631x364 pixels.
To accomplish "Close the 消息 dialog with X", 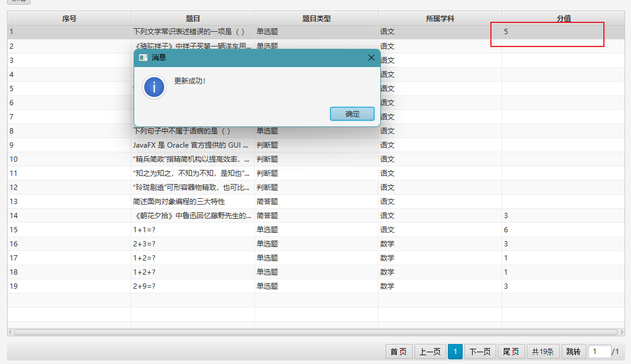I will 371,58.
